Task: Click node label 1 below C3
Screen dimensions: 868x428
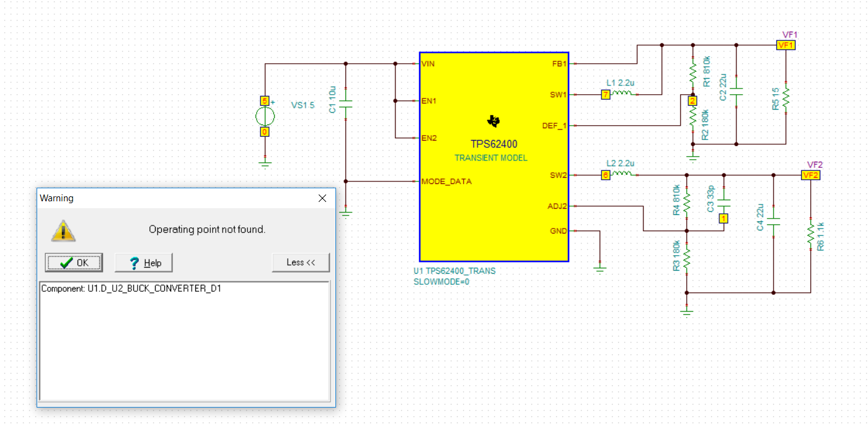Action: coord(724,218)
